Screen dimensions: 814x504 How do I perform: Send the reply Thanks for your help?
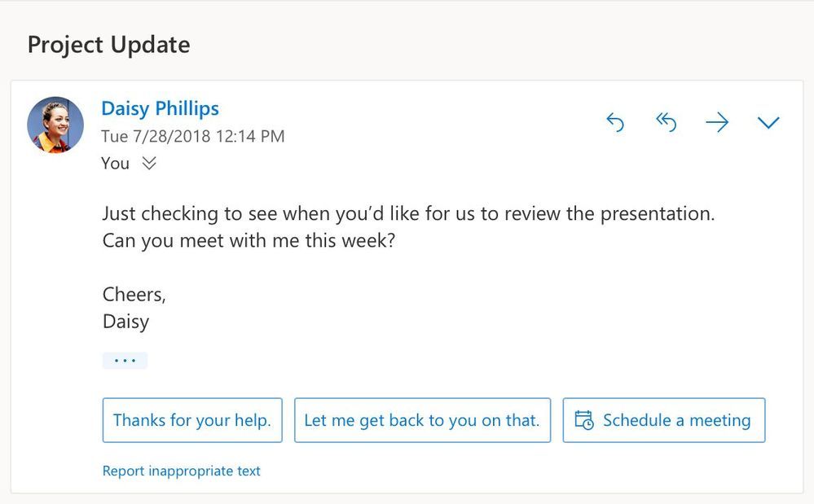click(x=191, y=420)
